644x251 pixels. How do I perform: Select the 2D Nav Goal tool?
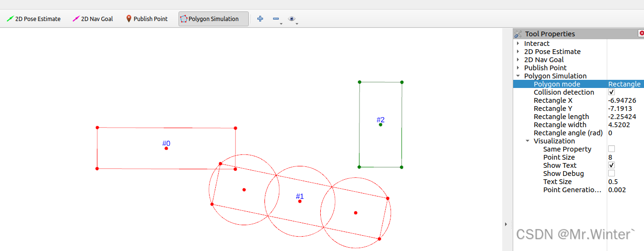click(93, 19)
